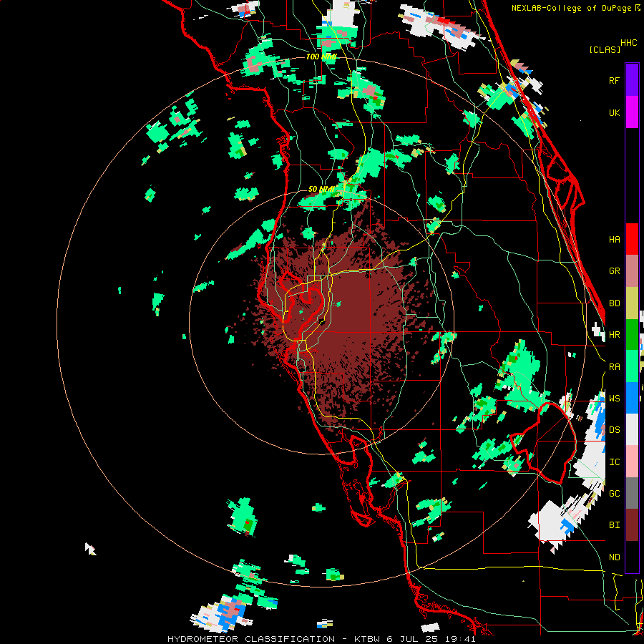Click the DS white legend swatch
The width and height of the screenshot is (644, 644).
click(632, 429)
